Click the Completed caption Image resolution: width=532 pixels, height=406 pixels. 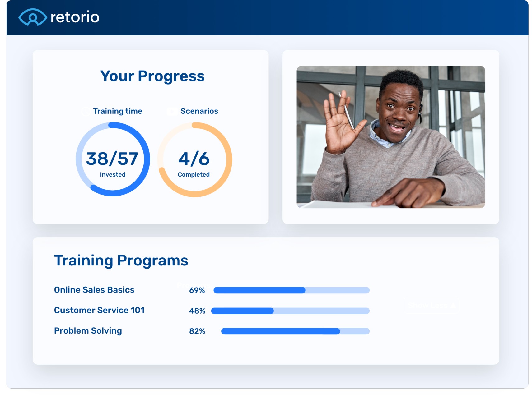(x=194, y=174)
